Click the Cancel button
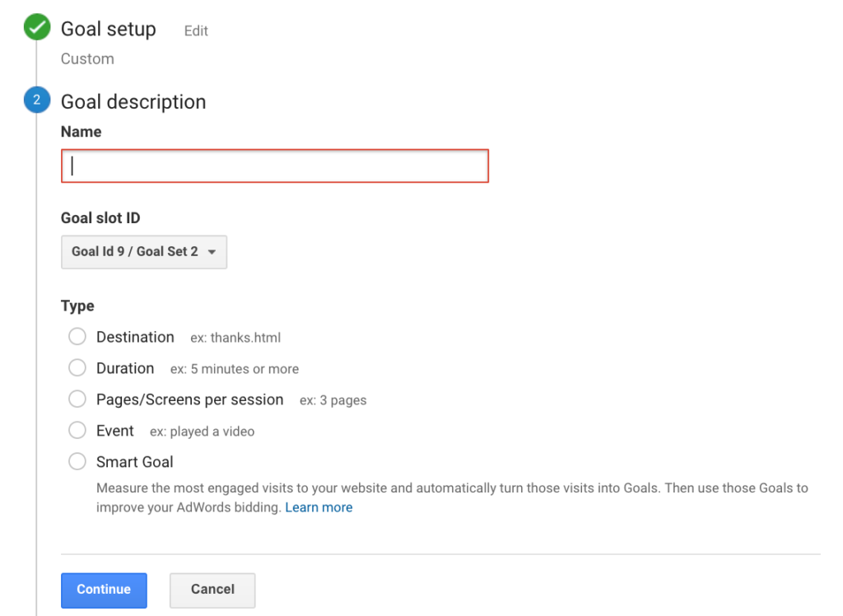843x616 pixels. [x=212, y=590]
